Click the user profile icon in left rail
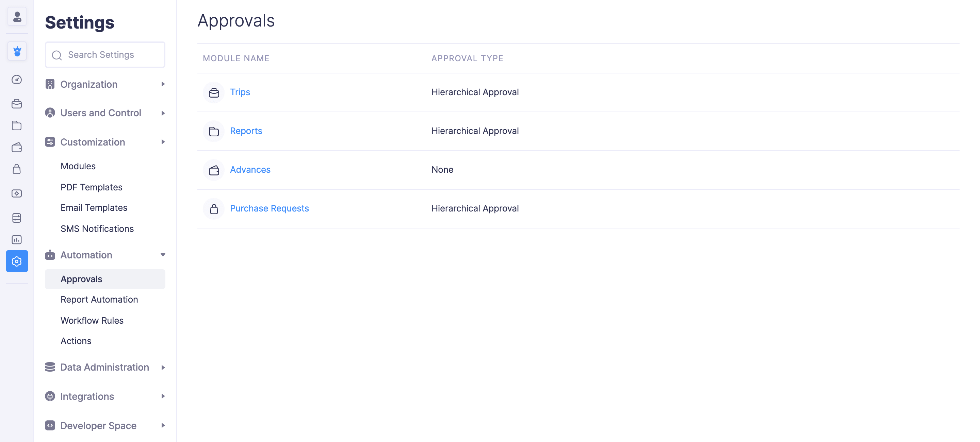980x442 pixels. pos(17,17)
